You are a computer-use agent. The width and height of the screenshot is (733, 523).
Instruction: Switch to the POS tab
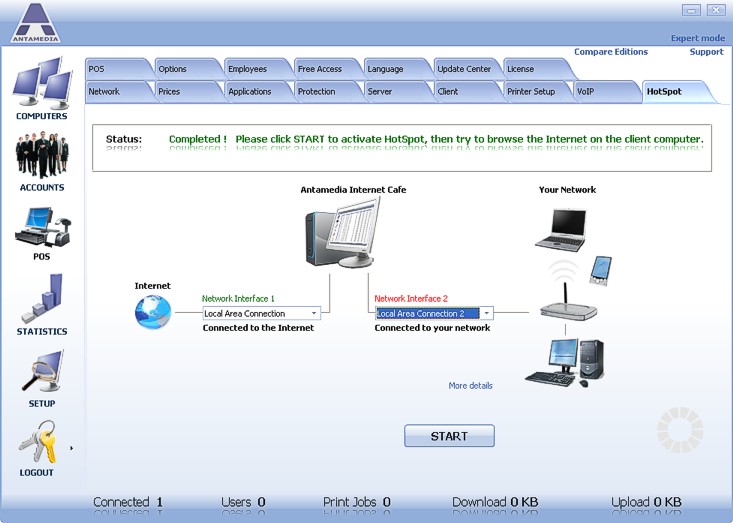tap(117, 69)
